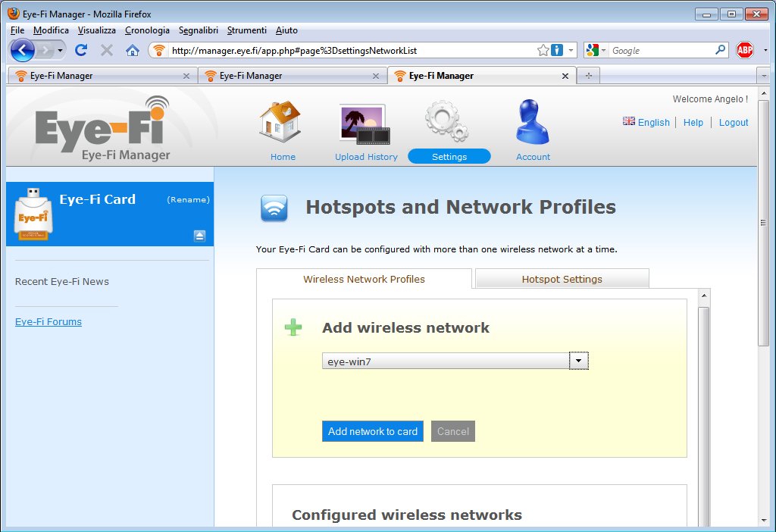Click the search magnifier icon
The width and height of the screenshot is (776, 532).
click(720, 50)
